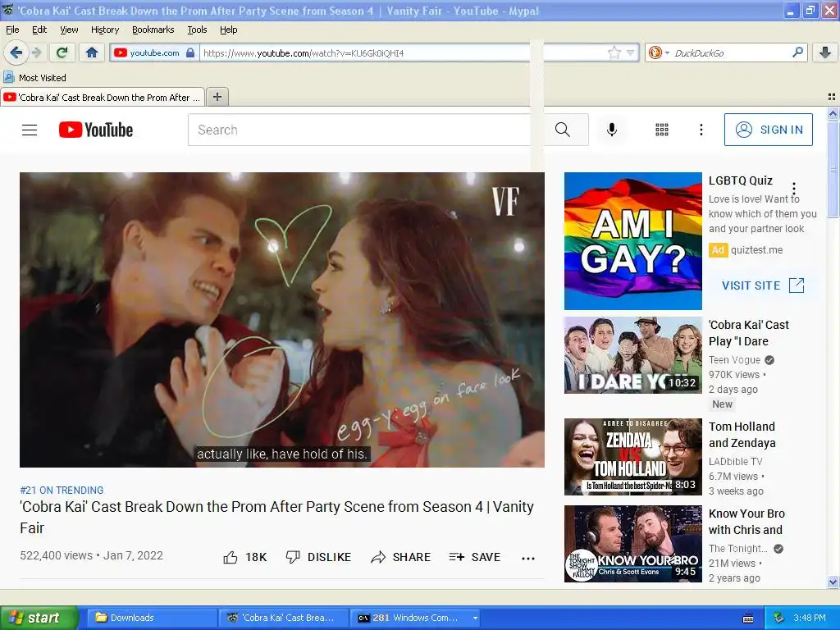Click the quiztest.me ad domain

click(x=756, y=249)
